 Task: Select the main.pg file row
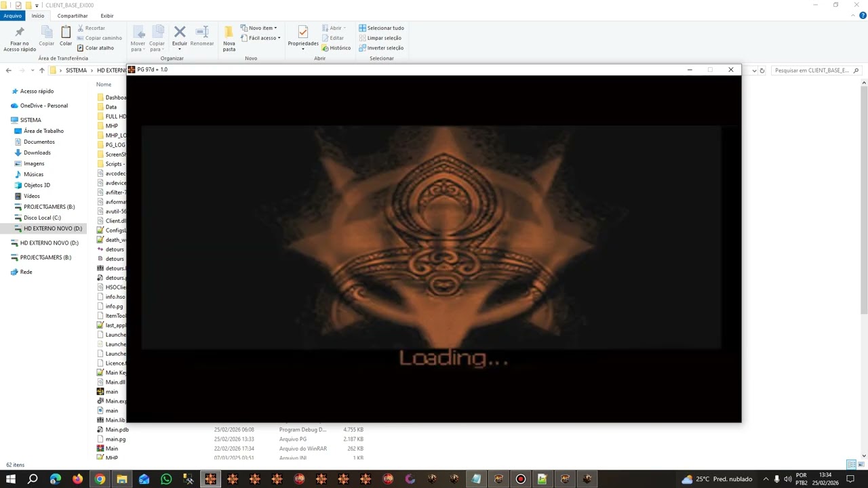(231, 439)
